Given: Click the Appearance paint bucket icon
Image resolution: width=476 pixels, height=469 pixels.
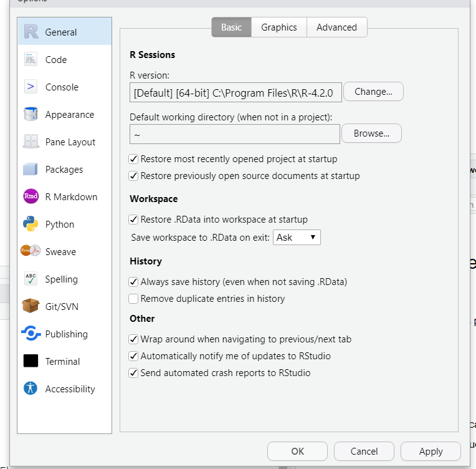Looking at the screenshot, I should click(31, 114).
